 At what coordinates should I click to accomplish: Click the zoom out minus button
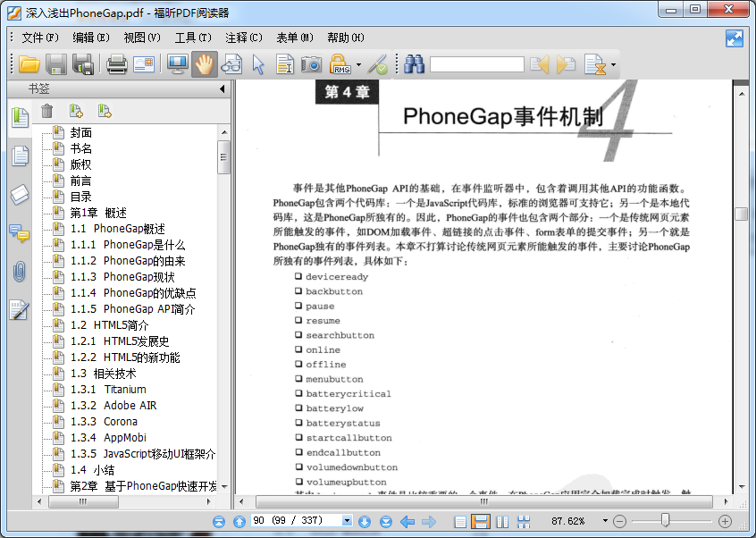[x=619, y=521]
